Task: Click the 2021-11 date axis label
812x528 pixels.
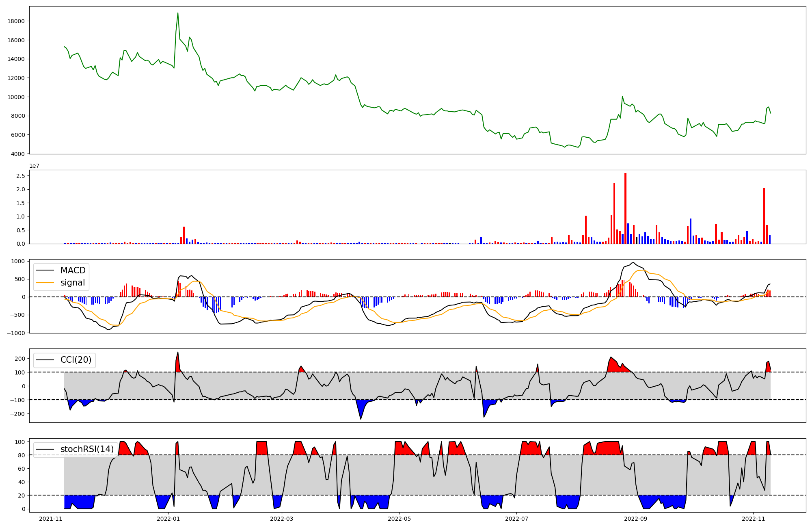Action: click(x=51, y=519)
